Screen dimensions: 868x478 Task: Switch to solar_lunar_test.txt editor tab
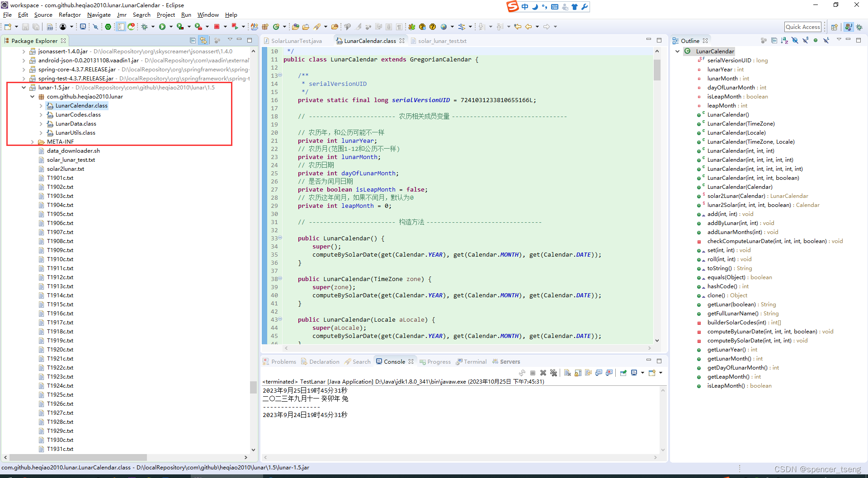pyautogui.click(x=442, y=41)
